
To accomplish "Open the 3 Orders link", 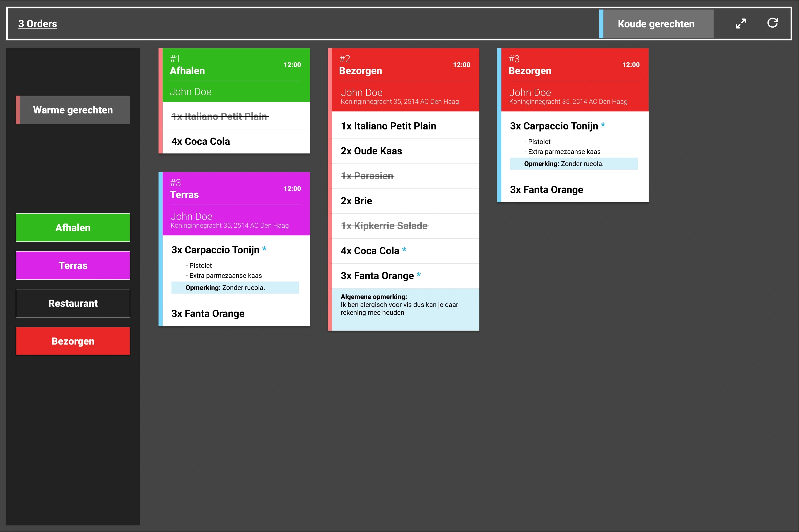I will (x=38, y=24).
